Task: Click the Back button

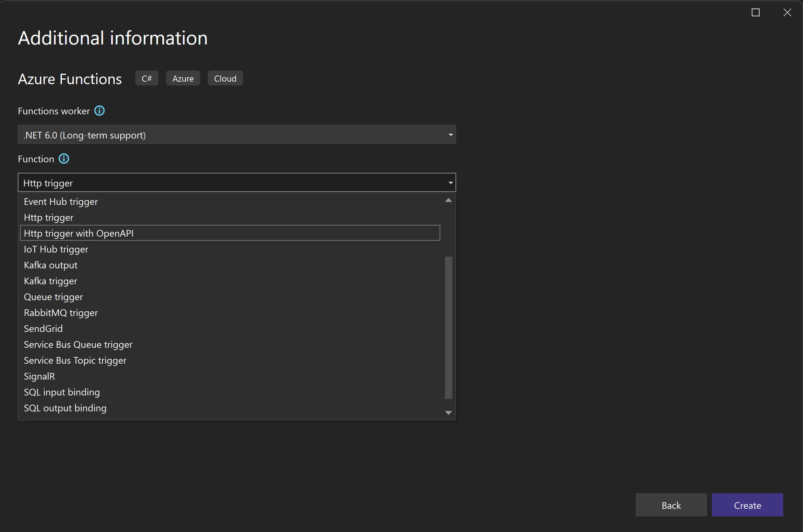Action: 671,505
